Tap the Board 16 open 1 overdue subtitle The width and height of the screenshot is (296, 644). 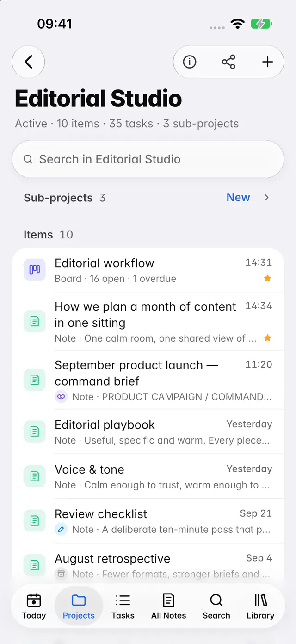tap(115, 279)
